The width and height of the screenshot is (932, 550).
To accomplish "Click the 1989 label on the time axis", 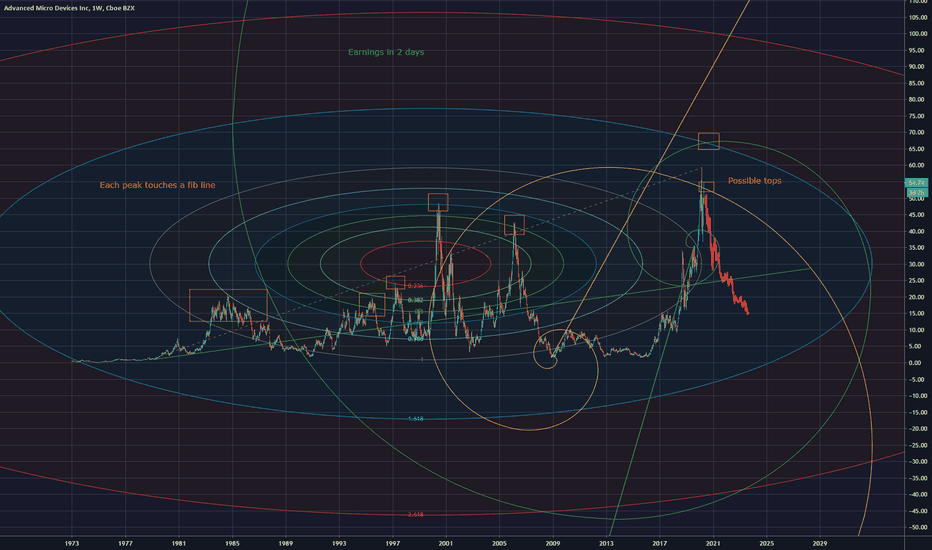I will [286, 543].
